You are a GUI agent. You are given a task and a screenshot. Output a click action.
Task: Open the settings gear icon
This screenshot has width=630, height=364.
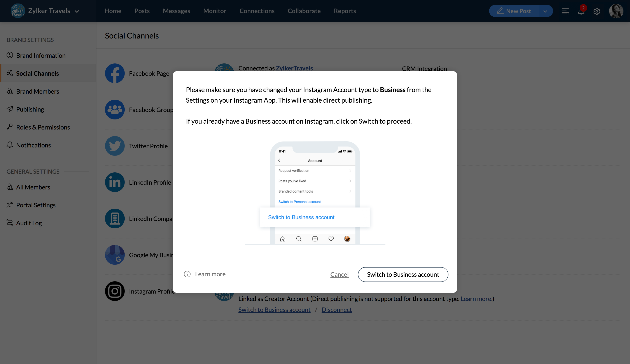597,11
